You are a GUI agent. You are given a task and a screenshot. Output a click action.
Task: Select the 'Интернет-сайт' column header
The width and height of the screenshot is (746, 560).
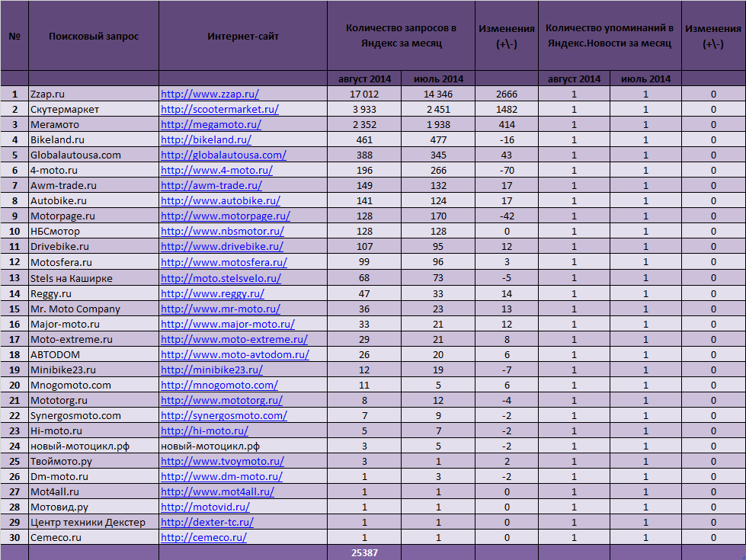point(243,37)
